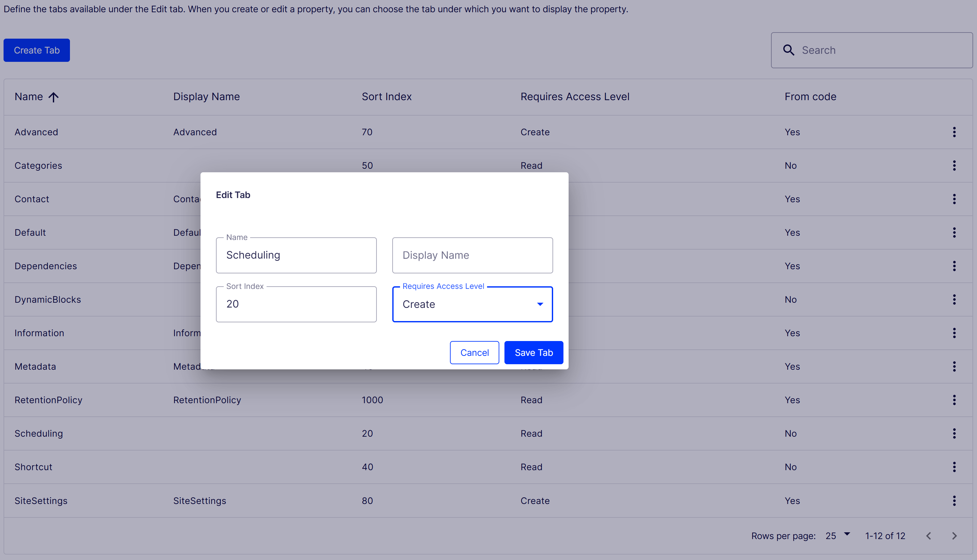This screenshot has height=560, width=977.
Task: Go to next page arrow
Action: [954, 536]
